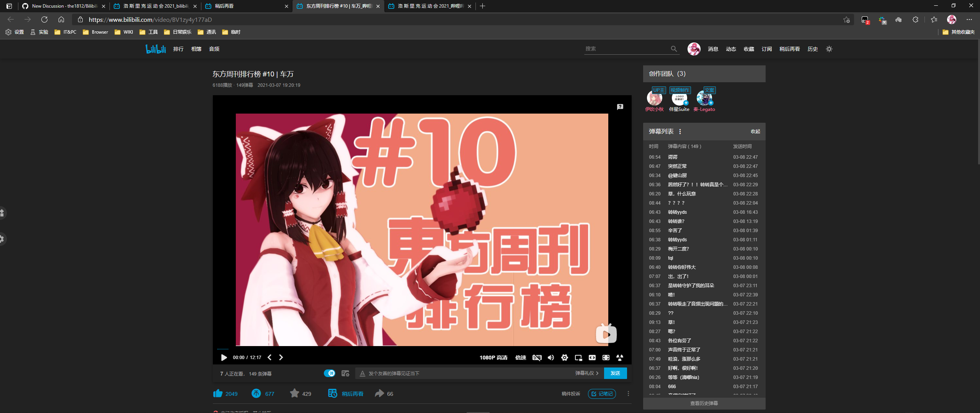Open the player settings gear
This screenshot has width=980, height=413.
tap(565, 358)
